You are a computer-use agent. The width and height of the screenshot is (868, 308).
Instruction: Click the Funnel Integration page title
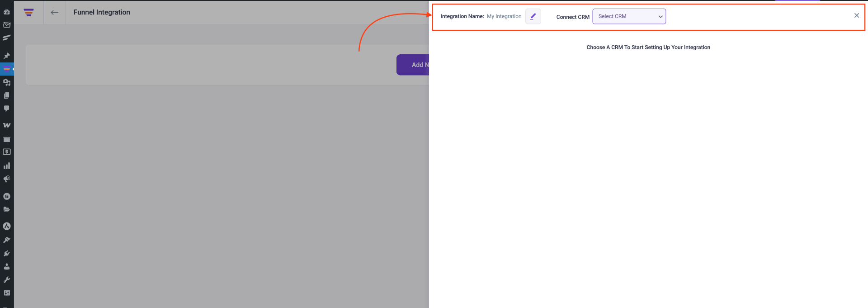pyautogui.click(x=102, y=12)
